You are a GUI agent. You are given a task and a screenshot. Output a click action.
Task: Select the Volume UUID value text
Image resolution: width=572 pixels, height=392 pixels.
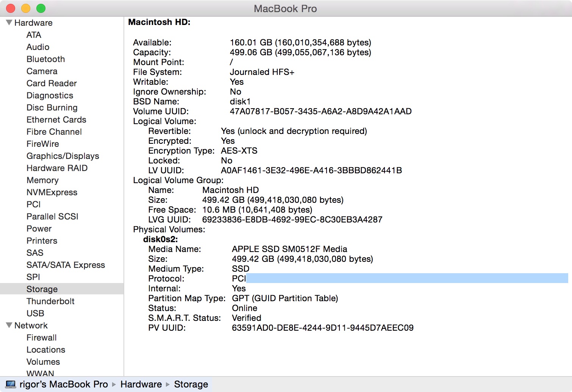point(320,111)
